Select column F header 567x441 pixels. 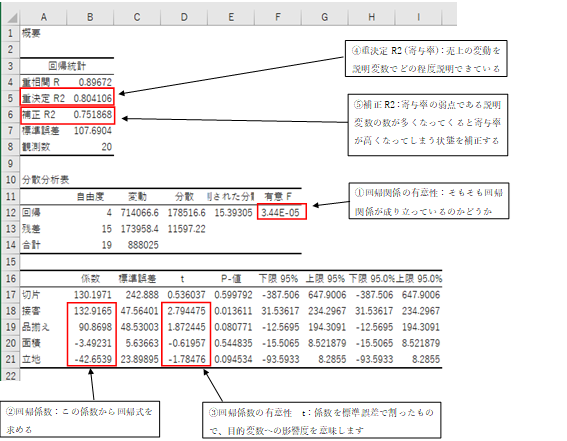[278, 17]
